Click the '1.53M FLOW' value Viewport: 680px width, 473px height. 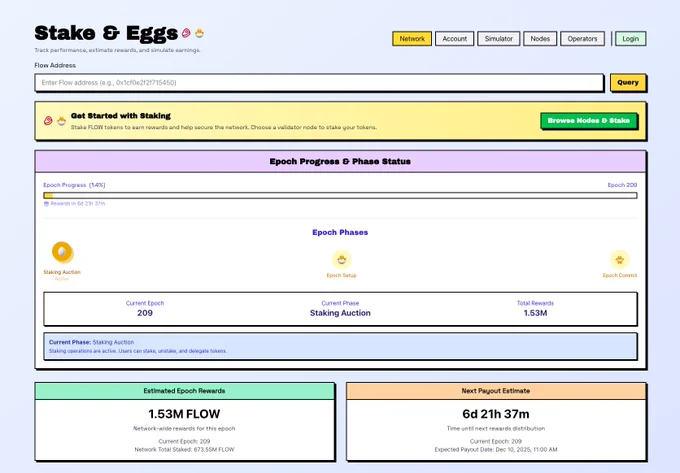[184, 414]
